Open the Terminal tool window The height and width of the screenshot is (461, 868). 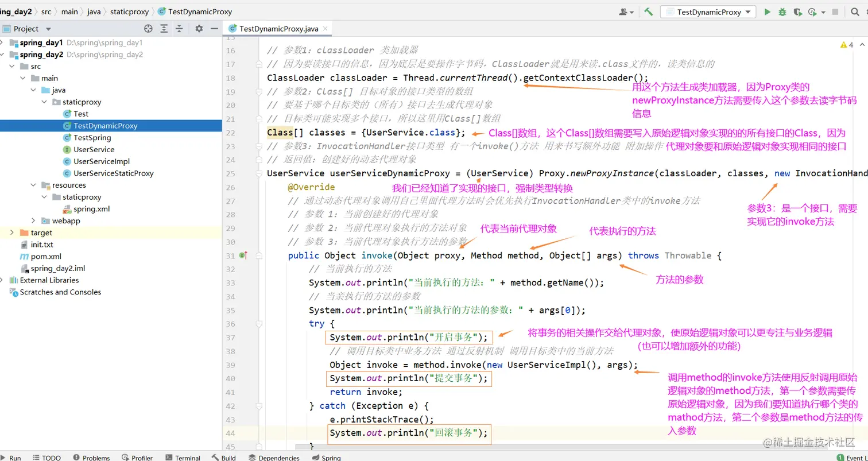pos(182,458)
